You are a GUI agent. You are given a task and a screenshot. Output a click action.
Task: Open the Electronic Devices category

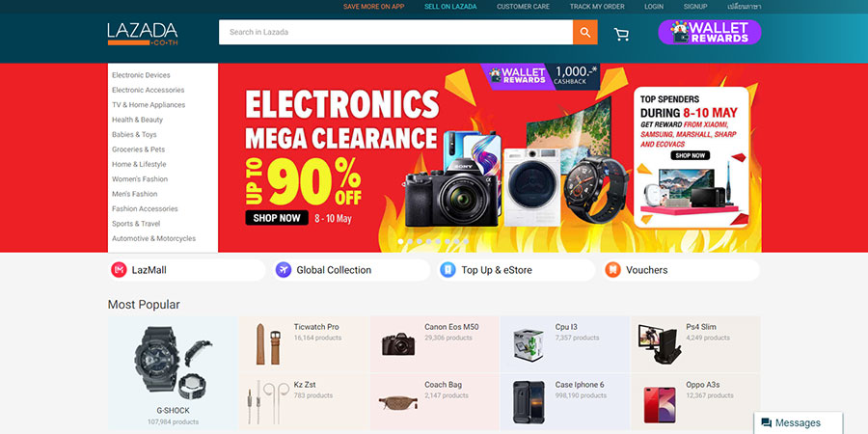pos(141,75)
